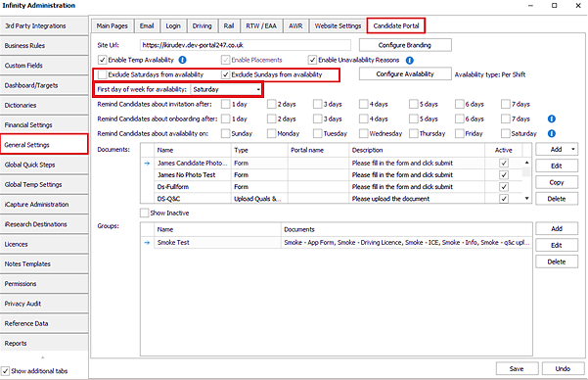Open Privacy Audit section
The width and height of the screenshot is (588, 380).
click(x=44, y=304)
